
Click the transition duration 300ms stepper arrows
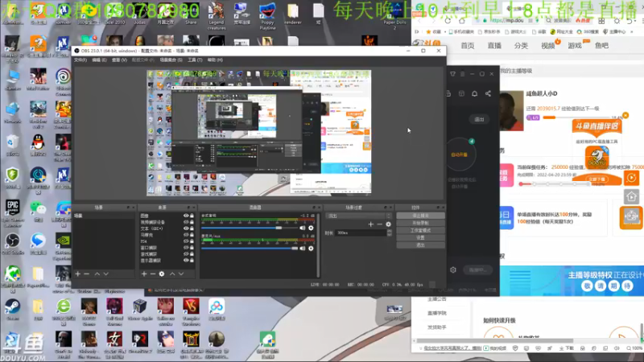(389, 232)
